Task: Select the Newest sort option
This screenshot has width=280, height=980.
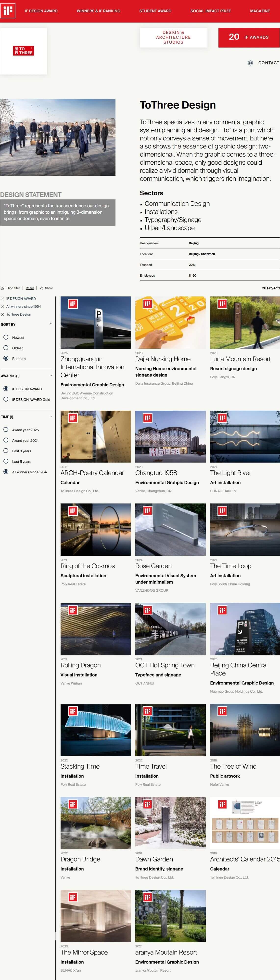Action: 6,337
